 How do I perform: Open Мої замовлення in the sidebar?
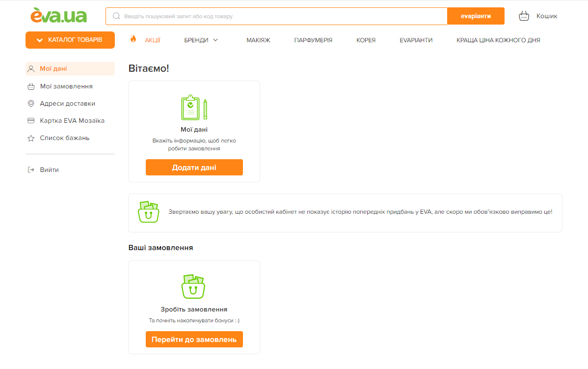[x=66, y=86]
